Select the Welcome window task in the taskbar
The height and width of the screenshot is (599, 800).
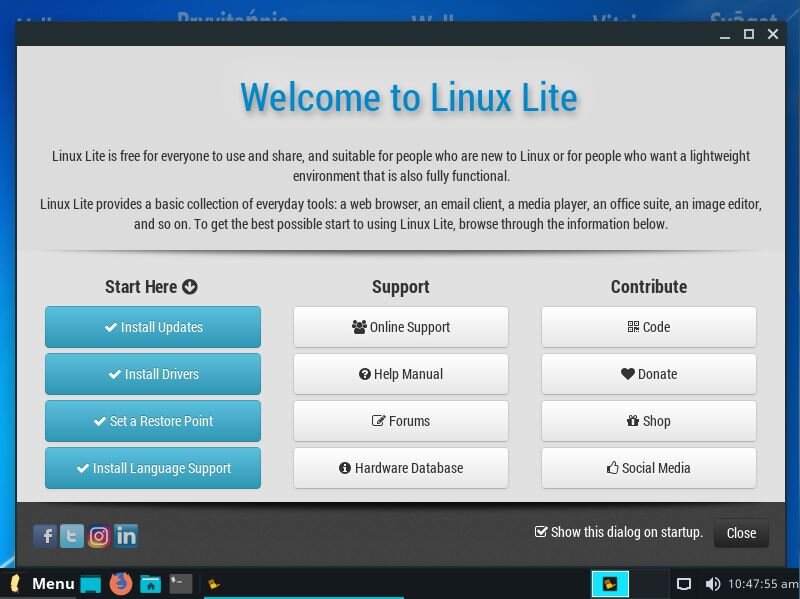(304, 584)
